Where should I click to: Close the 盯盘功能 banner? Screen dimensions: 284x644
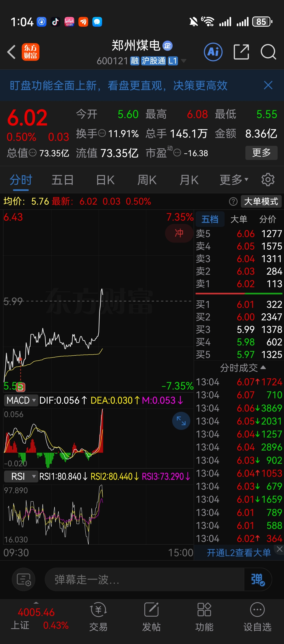coord(268,85)
